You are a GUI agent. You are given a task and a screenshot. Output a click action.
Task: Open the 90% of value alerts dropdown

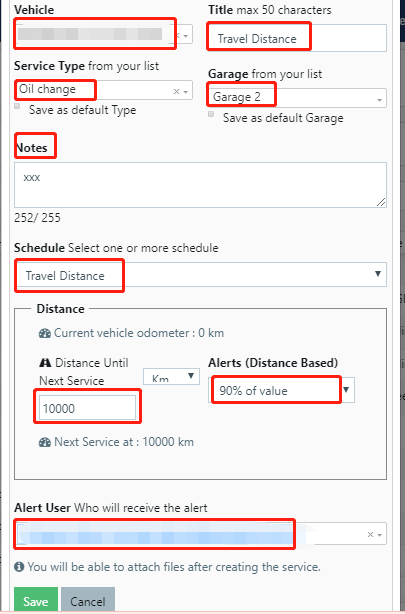point(281,390)
